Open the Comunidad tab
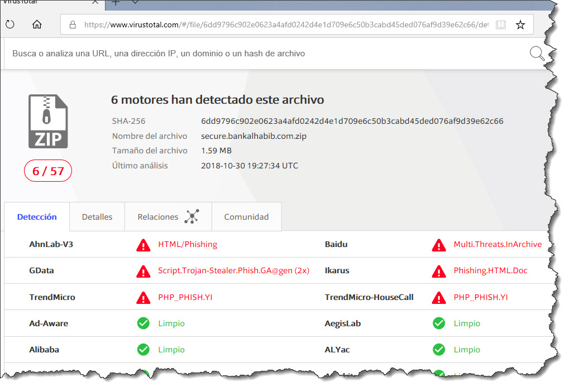 point(246,217)
